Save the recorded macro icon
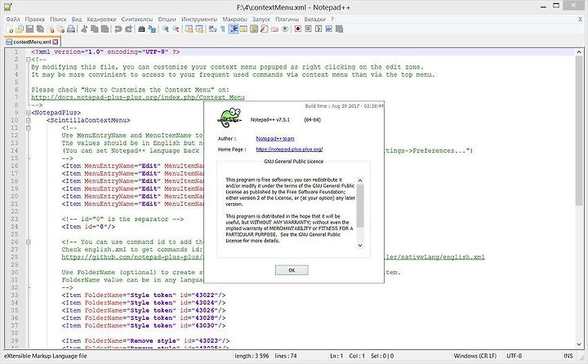 (x=340, y=29)
